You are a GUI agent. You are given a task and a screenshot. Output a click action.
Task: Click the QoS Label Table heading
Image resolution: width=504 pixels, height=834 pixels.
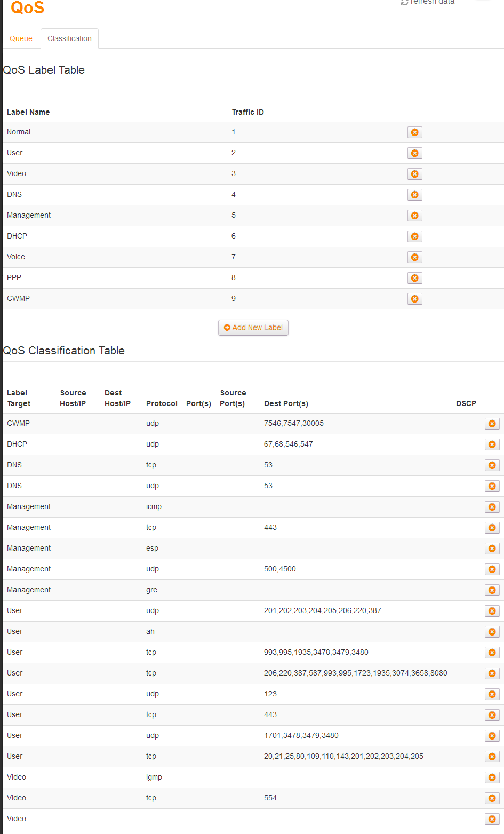tap(44, 70)
